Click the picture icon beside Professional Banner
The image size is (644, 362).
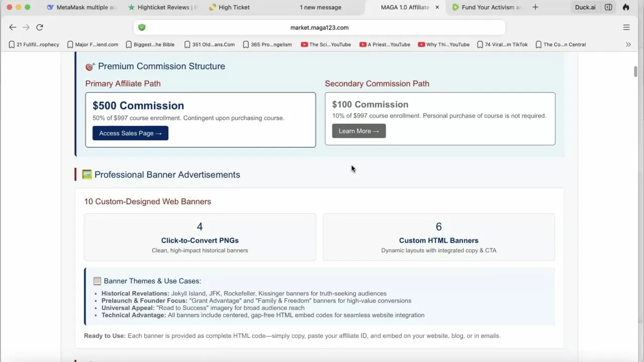[87, 174]
